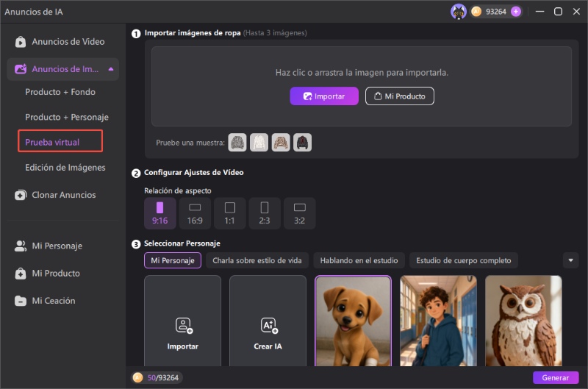The height and width of the screenshot is (389, 588).
Task: Select Producto + Personaje option
Action: click(67, 117)
